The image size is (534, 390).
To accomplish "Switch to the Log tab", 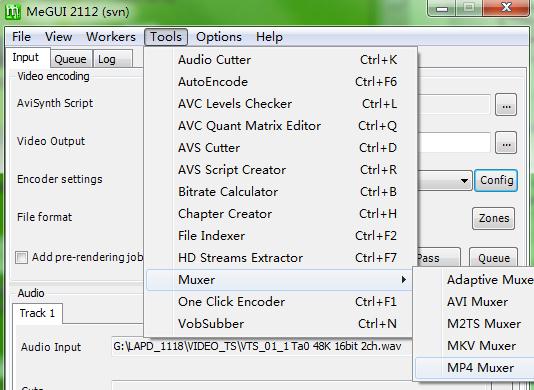I will click(112, 59).
